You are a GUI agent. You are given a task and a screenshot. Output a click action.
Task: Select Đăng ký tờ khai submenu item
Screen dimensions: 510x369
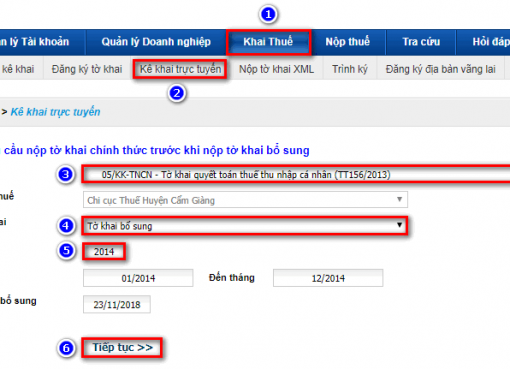87,69
